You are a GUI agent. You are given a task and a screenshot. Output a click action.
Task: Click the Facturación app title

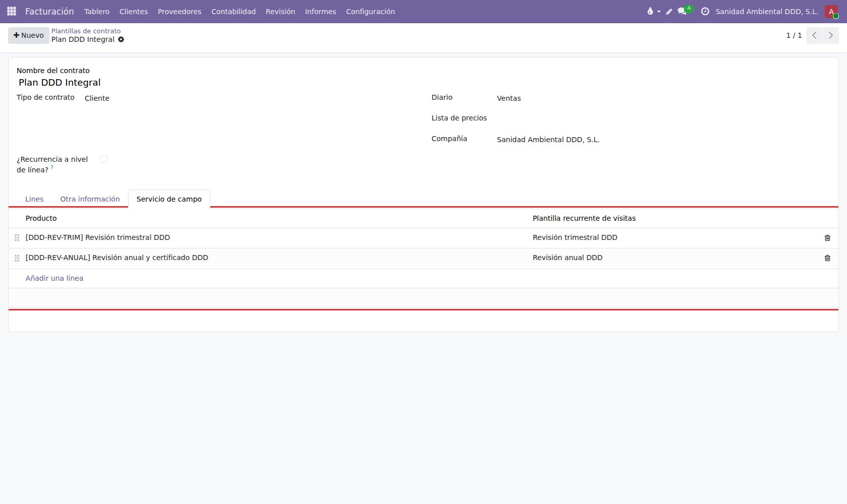pyautogui.click(x=49, y=11)
